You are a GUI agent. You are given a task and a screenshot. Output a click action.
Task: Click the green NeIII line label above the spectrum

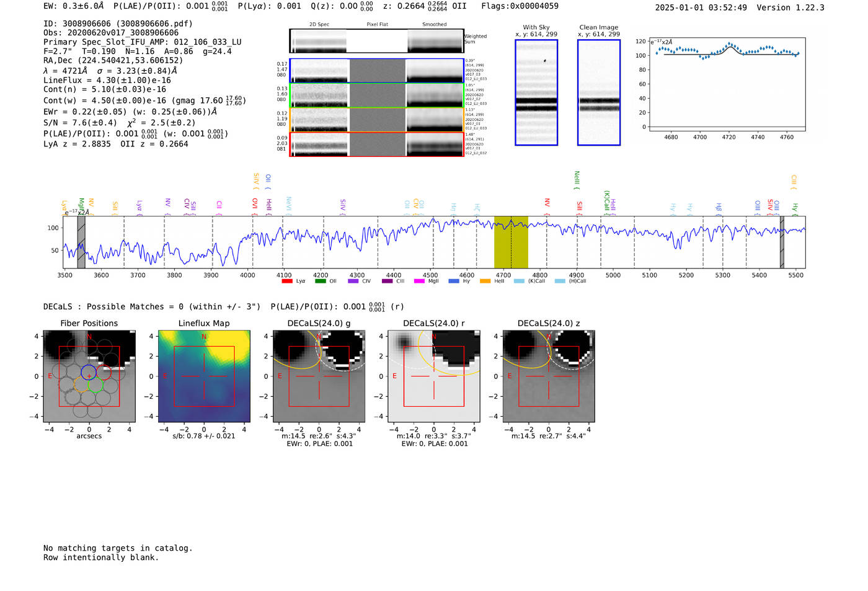click(577, 180)
